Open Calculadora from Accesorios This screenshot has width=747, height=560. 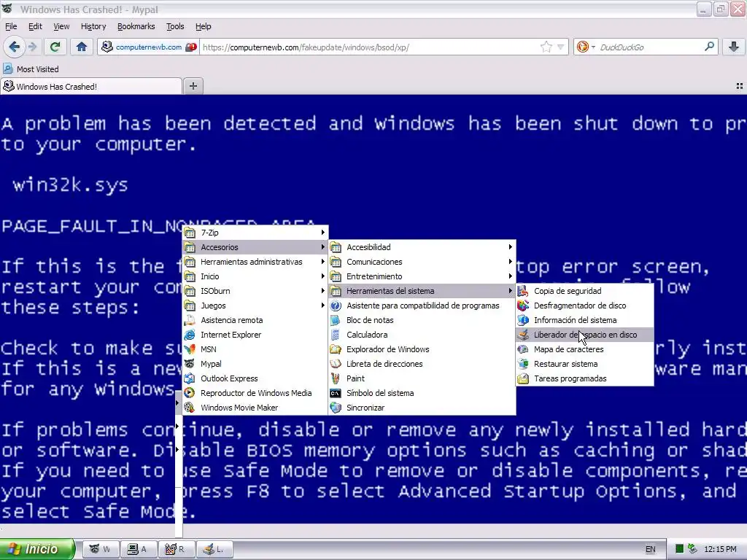pos(422,335)
